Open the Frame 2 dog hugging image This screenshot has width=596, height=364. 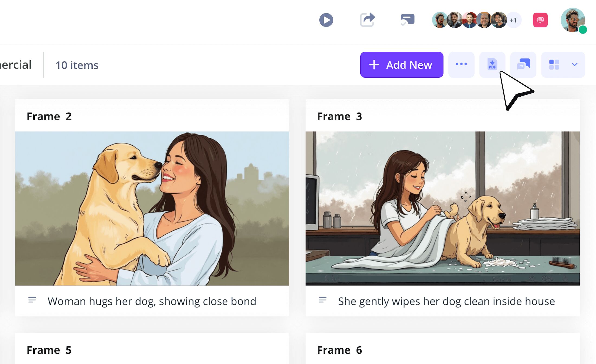152,208
